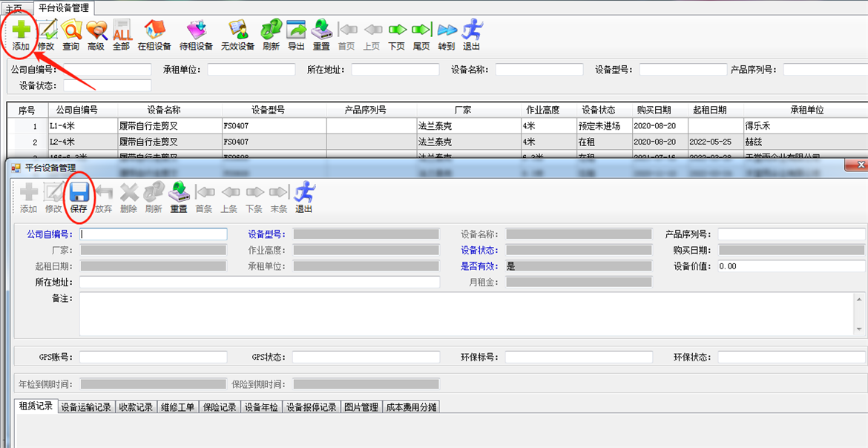
Task: Click 厂家 column header
Action: [469, 111]
